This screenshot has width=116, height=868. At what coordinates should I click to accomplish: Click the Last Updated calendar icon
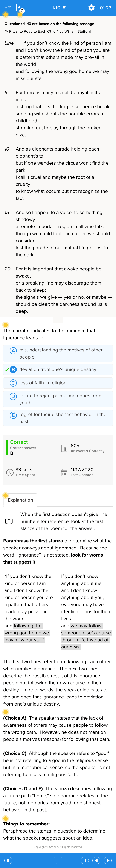64,473
